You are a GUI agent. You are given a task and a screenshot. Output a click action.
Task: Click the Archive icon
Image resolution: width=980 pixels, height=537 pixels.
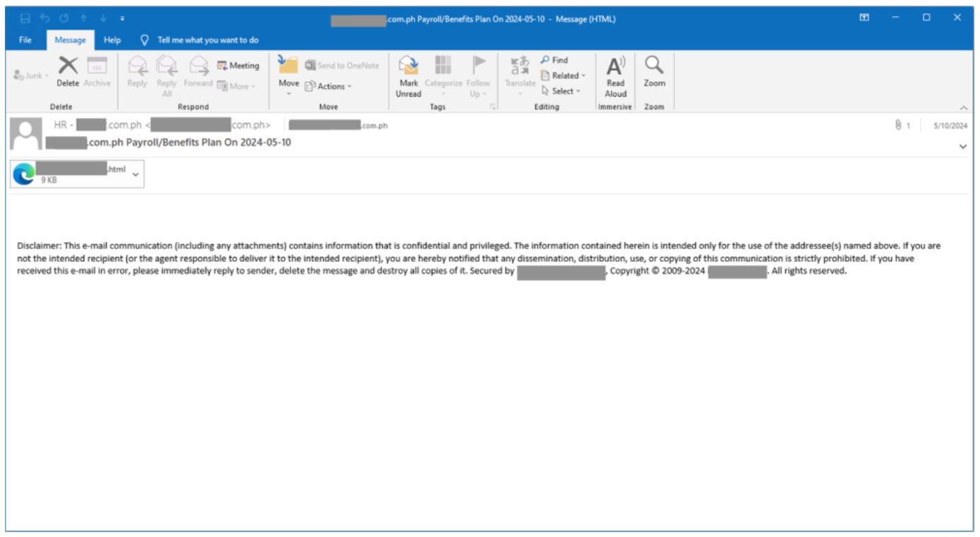[x=97, y=66]
